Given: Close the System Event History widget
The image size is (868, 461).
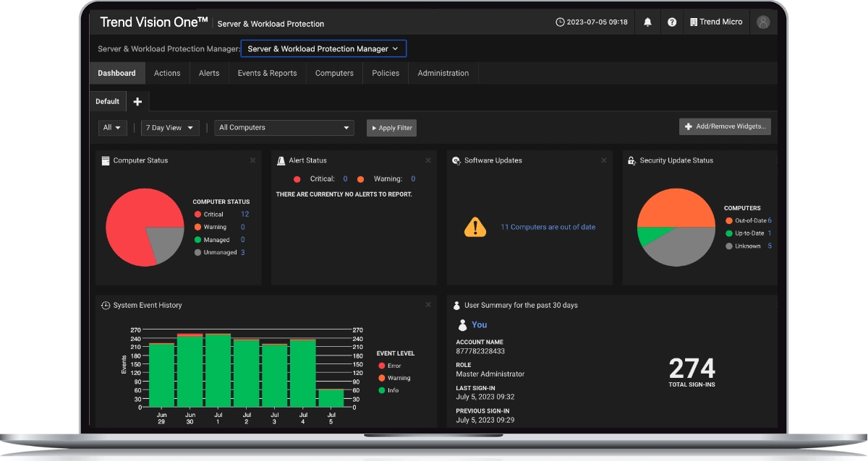Looking at the screenshot, I should [x=428, y=305].
